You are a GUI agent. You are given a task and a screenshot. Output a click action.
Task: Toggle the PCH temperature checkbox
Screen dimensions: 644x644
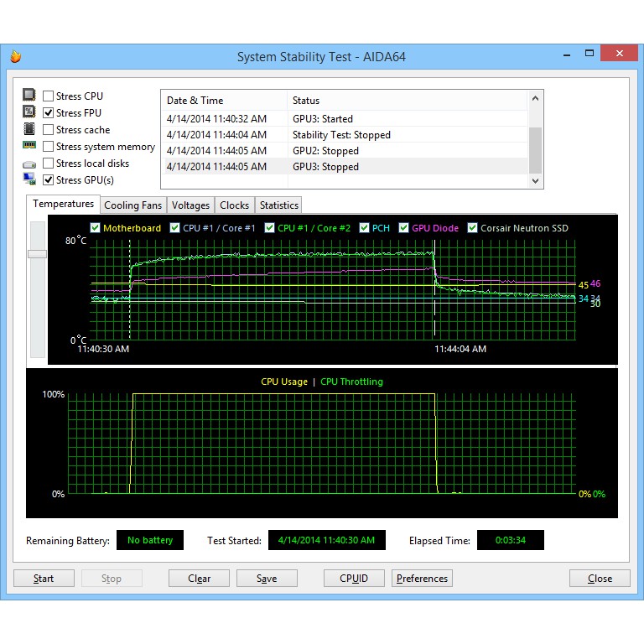tap(364, 228)
